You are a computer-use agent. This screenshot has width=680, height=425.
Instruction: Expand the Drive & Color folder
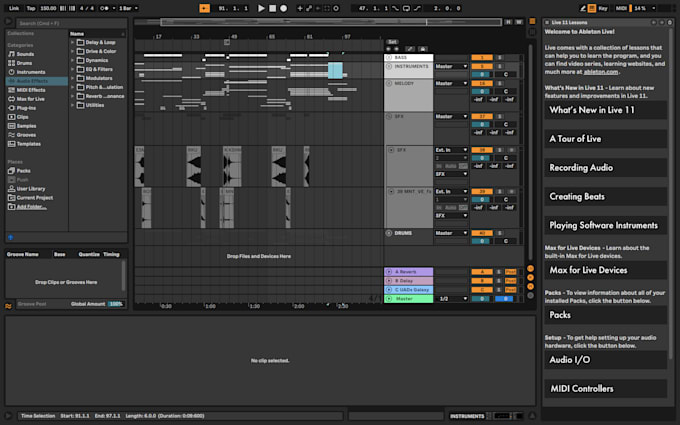pos(72,51)
